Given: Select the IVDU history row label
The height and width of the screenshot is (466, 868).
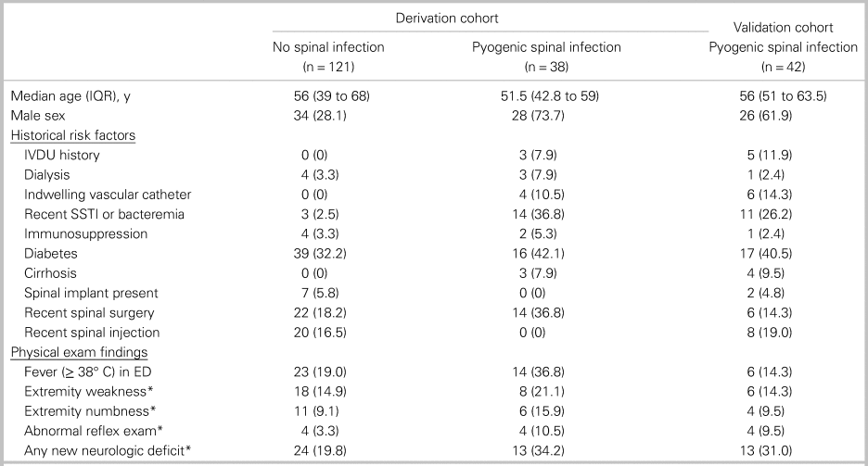Looking at the screenshot, I should tap(62, 155).
